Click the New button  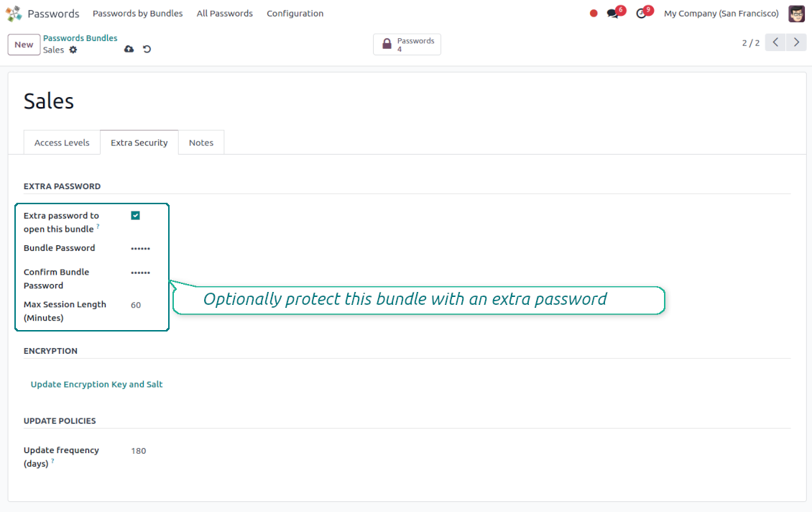coord(24,45)
